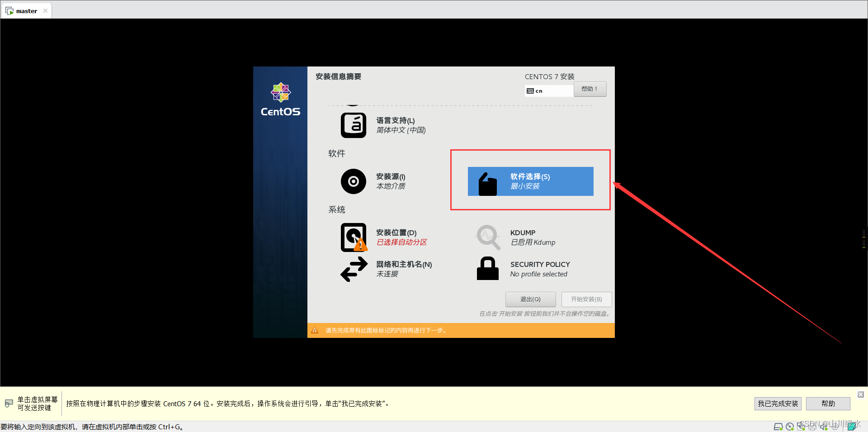Click 网络和主机名(N) label
The image size is (868, 432).
(404, 264)
